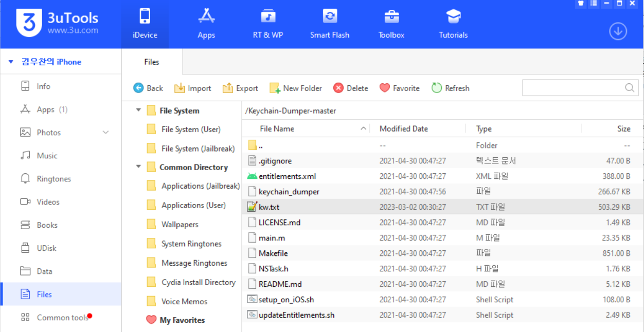
Task: Collapse the 김우찬의 iPhone device arrow
Action: 11,62
